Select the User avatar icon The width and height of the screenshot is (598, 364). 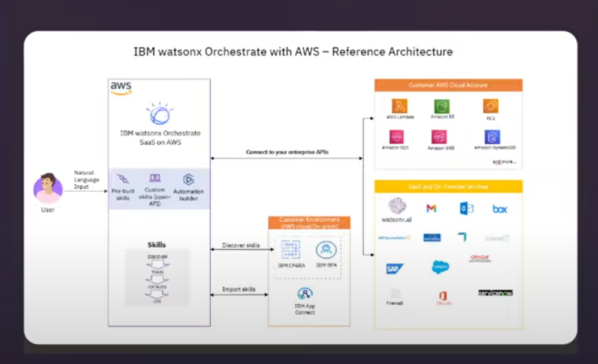click(48, 188)
